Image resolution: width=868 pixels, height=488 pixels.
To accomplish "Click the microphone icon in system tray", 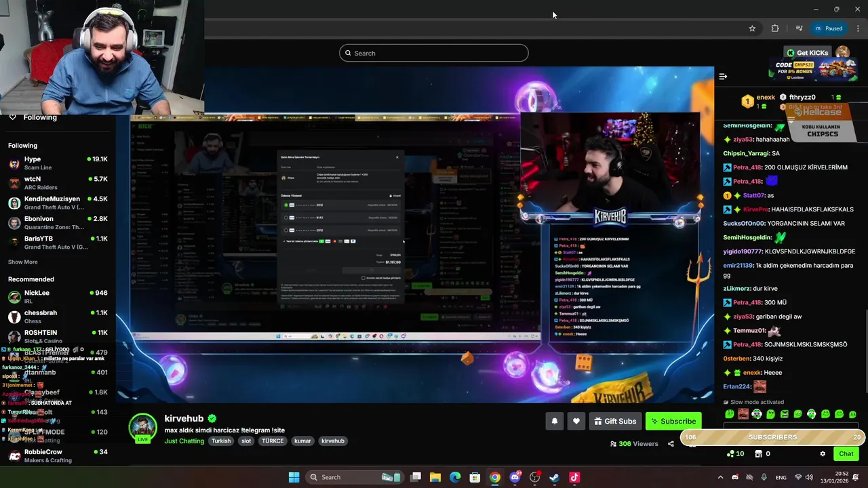I will (x=764, y=477).
